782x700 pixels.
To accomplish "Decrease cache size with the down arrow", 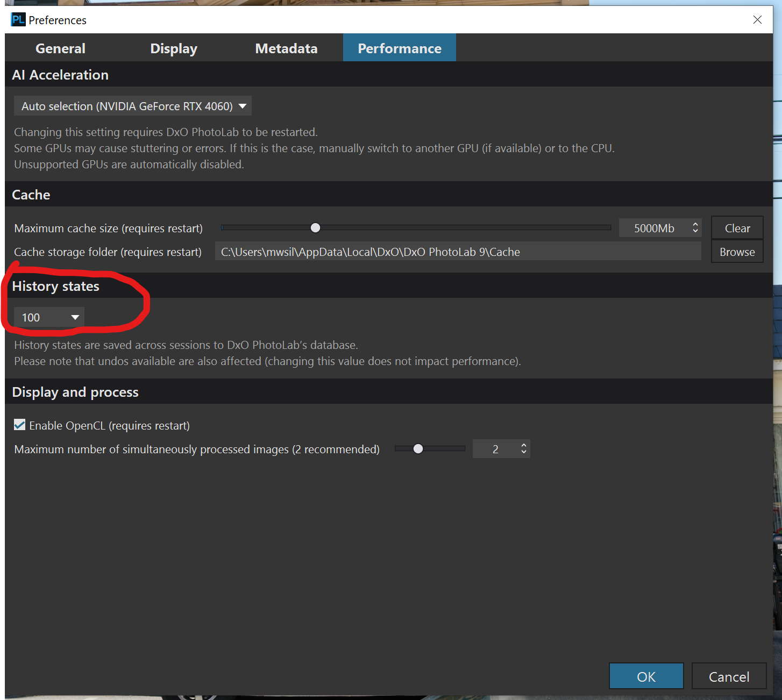I will click(x=695, y=232).
